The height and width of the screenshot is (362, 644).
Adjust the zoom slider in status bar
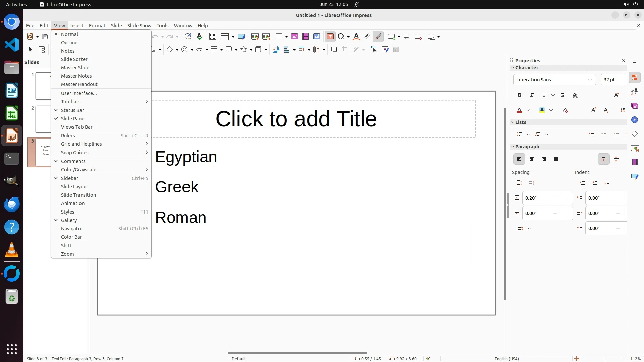coord(604,359)
